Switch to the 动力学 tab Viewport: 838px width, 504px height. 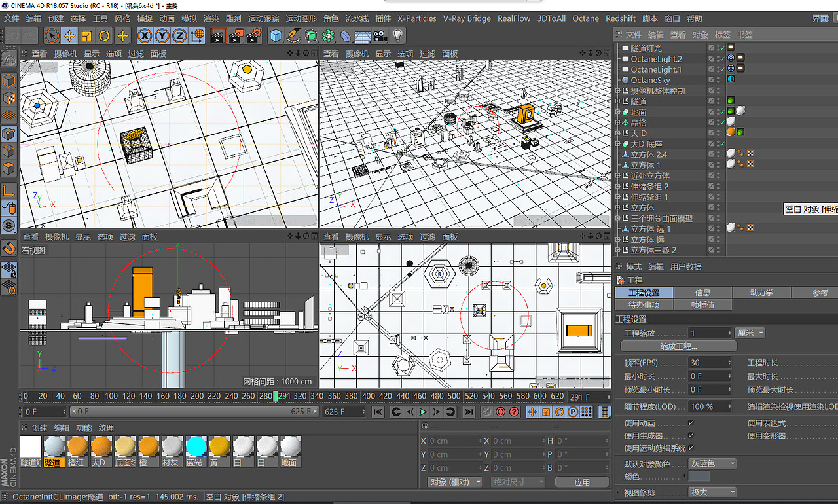click(x=761, y=293)
